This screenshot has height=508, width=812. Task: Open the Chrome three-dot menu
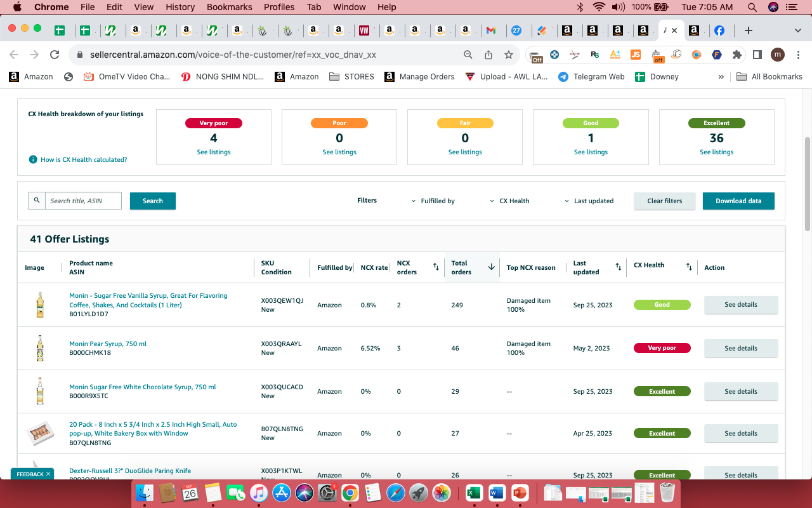coord(797,55)
